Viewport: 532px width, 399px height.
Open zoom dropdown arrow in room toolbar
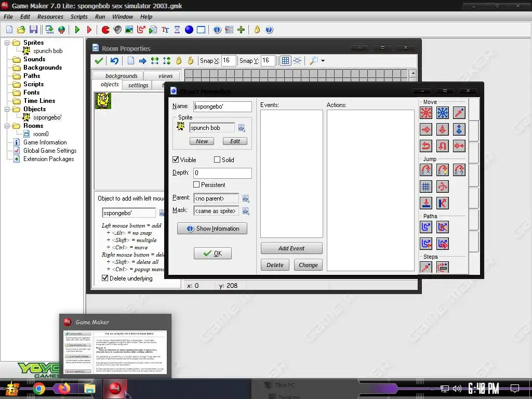[323, 61]
